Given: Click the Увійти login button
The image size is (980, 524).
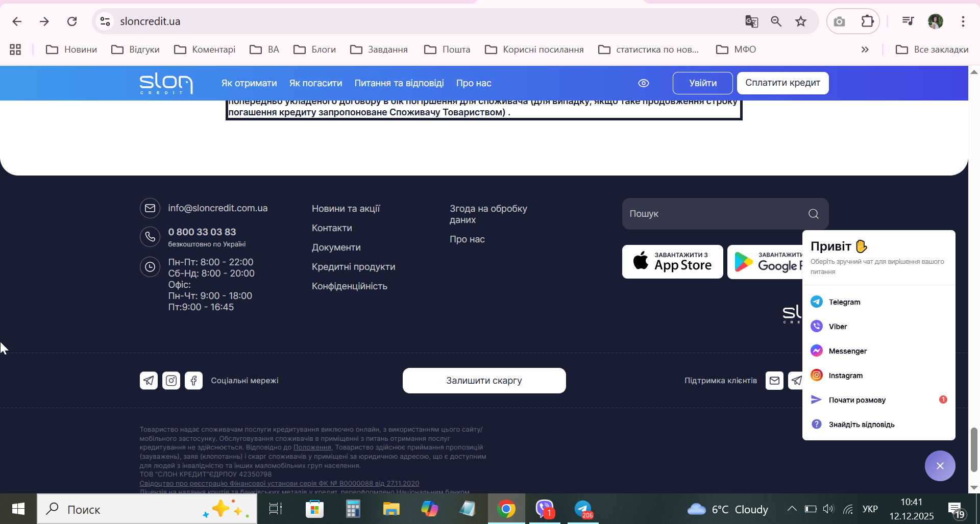Looking at the screenshot, I should [703, 83].
